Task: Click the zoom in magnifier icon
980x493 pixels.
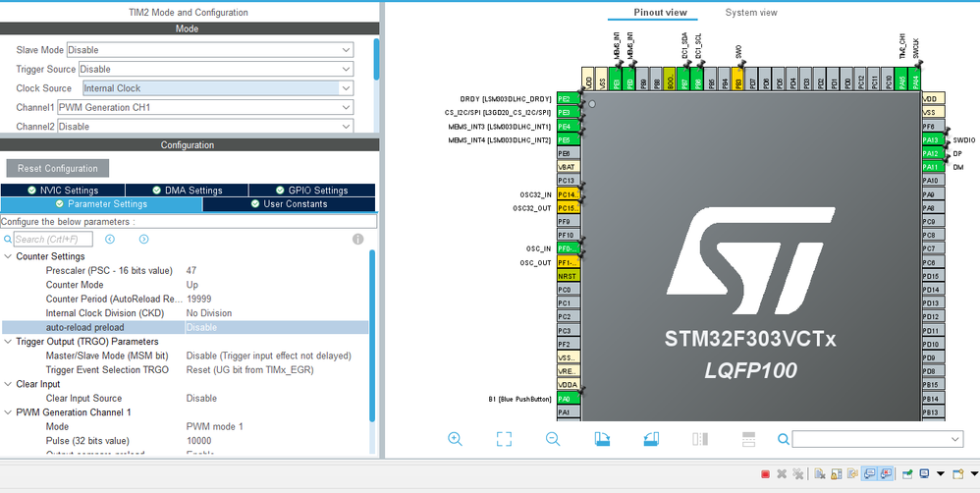Action: [x=455, y=439]
